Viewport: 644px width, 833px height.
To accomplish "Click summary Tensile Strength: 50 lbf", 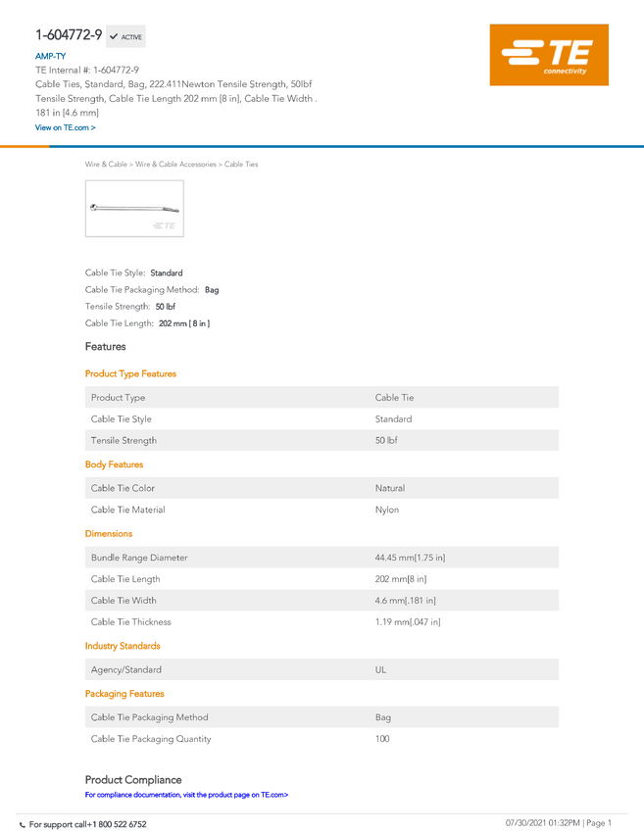I will point(130,307).
